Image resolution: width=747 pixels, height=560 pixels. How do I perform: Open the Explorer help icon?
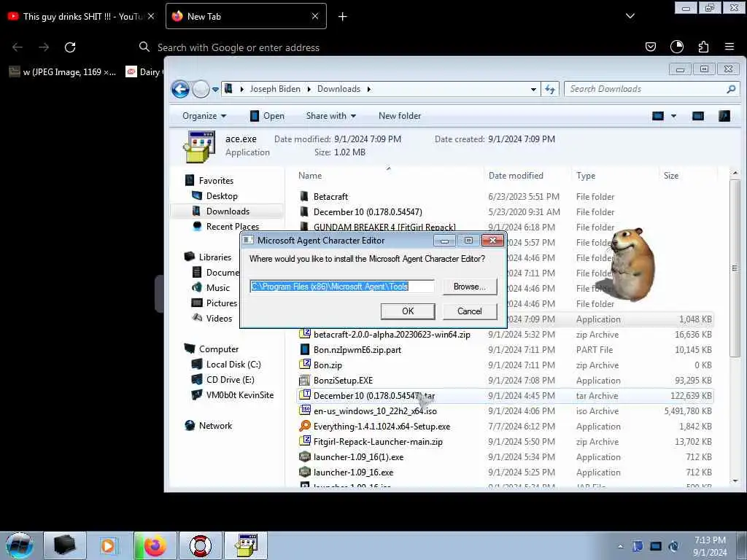[724, 116]
